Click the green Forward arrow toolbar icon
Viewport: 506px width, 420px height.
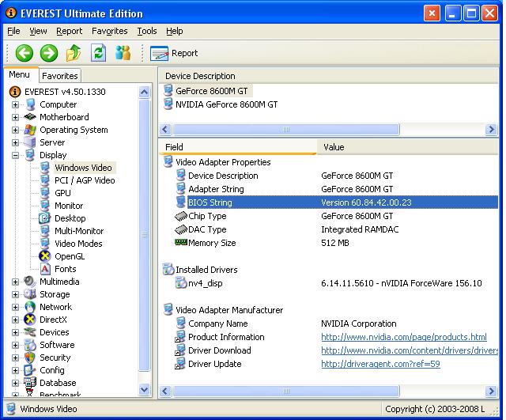pyautogui.click(x=49, y=53)
